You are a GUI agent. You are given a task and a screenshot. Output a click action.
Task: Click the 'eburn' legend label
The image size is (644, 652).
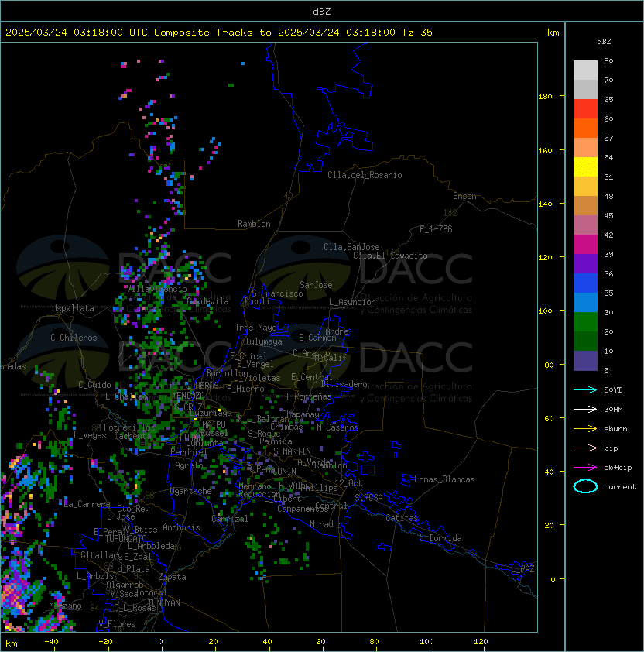pyautogui.click(x=615, y=429)
